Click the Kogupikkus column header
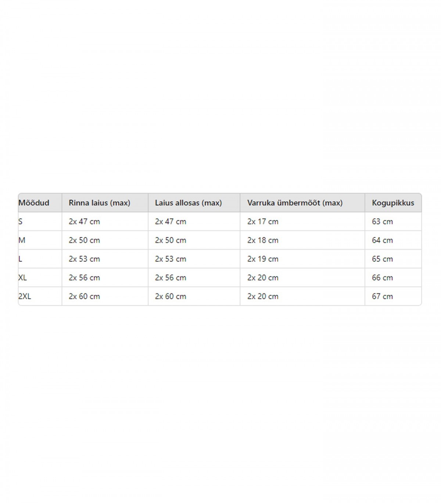Viewport: 441px width, 504px height. (x=393, y=203)
